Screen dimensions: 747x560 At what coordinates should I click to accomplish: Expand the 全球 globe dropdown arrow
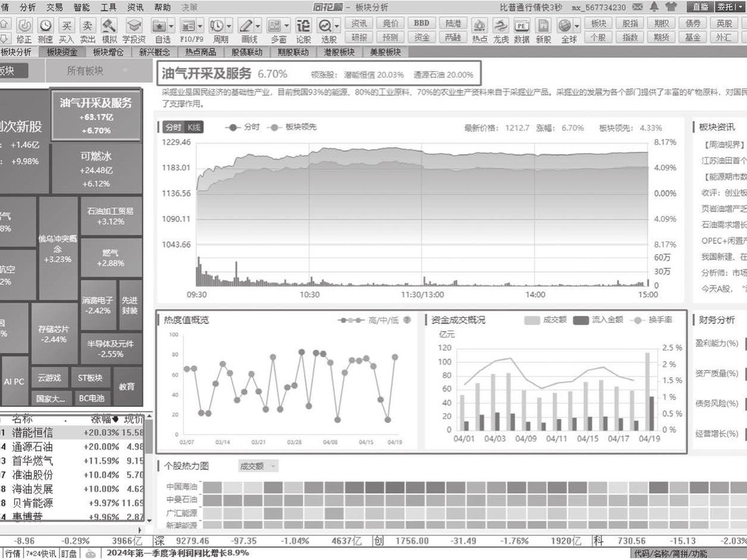577,26
